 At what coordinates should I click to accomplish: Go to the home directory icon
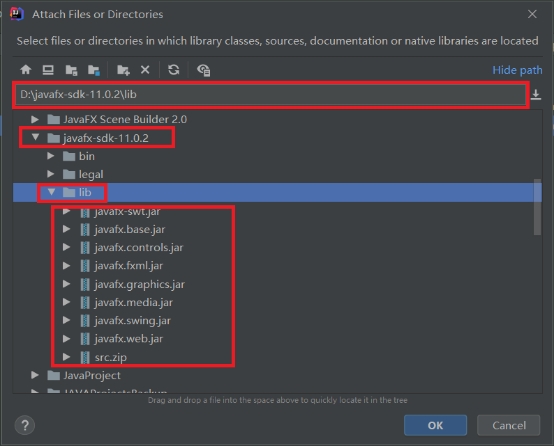(x=25, y=70)
